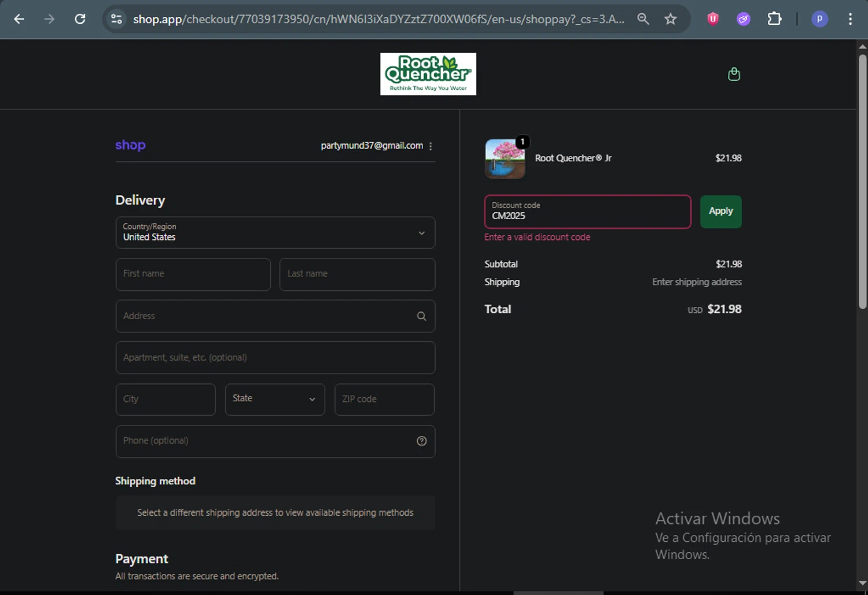The width and height of the screenshot is (868, 595).
Task: Click the Delivery heading
Action: tap(140, 200)
